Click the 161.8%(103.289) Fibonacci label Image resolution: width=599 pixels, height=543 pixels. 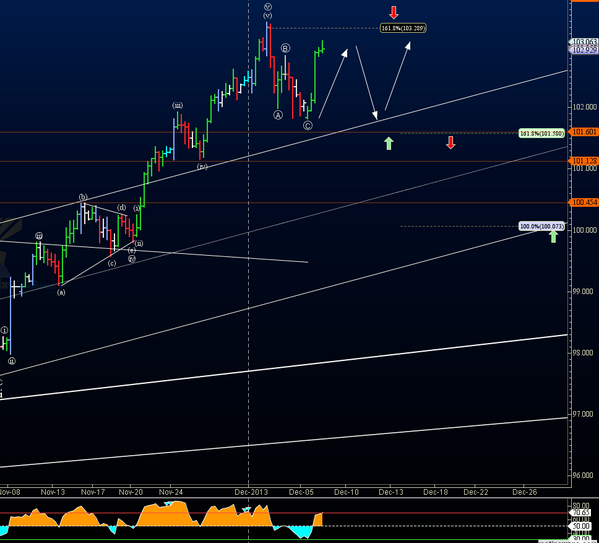pyautogui.click(x=403, y=28)
